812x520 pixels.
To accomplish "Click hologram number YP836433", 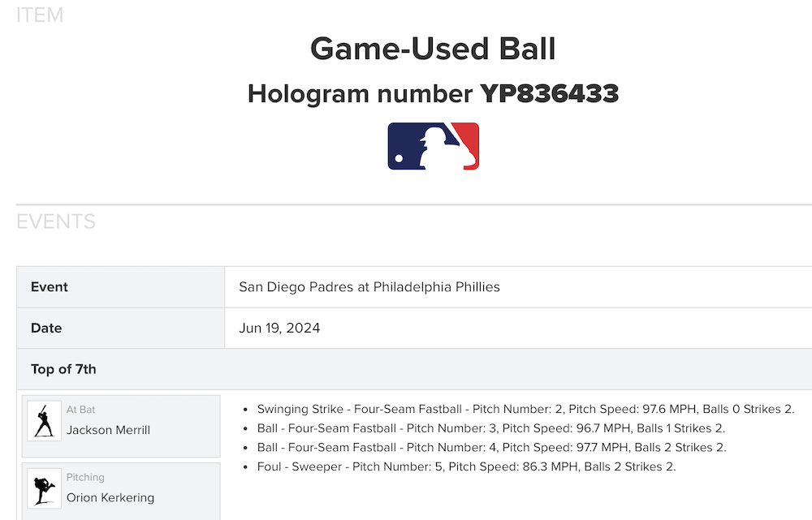I will (x=549, y=94).
